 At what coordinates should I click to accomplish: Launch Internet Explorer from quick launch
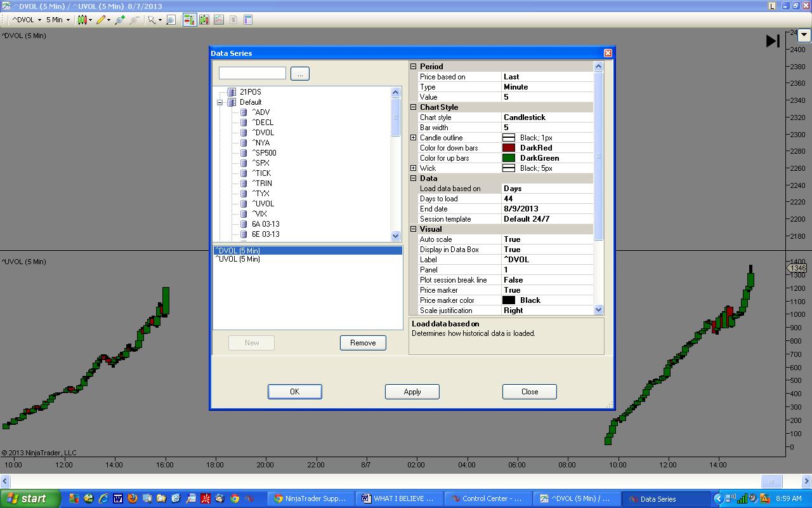(103, 498)
